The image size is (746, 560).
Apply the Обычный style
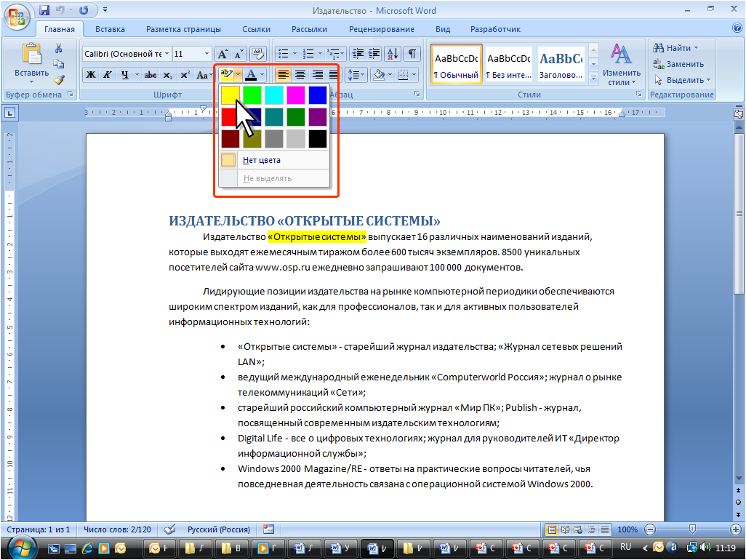(457, 65)
